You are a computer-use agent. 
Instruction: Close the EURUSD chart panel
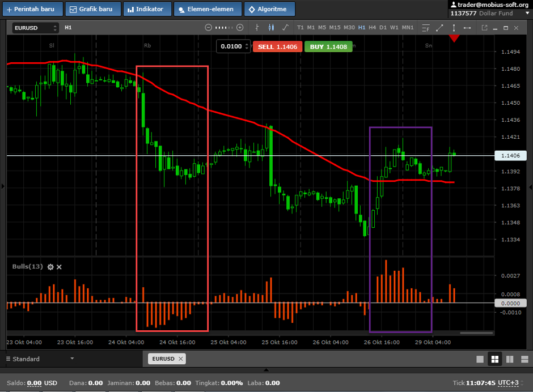point(517,28)
